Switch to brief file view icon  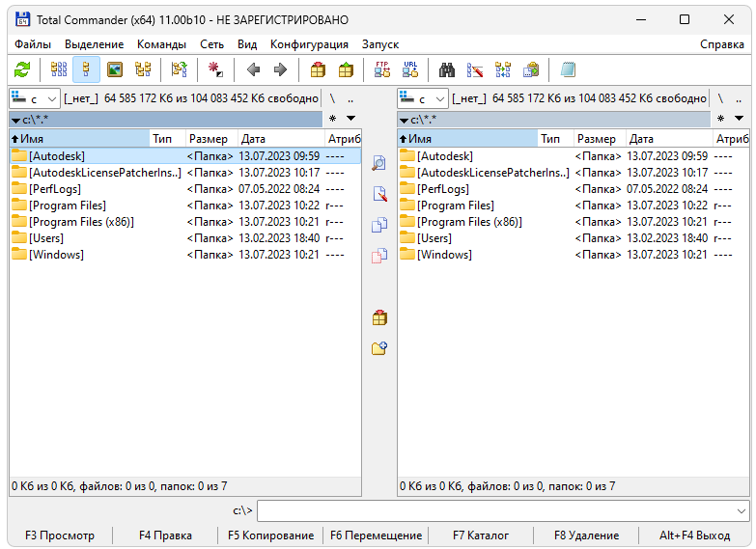point(59,69)
